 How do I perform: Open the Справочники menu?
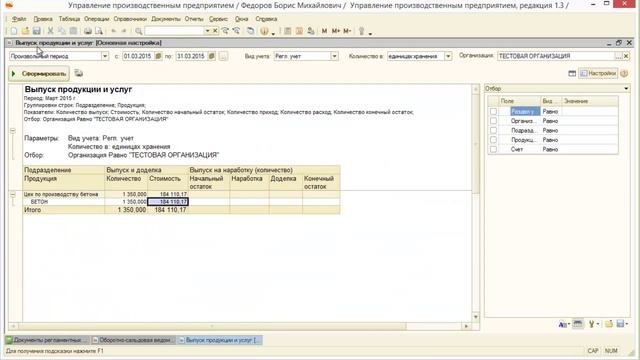tap(130, 19)
